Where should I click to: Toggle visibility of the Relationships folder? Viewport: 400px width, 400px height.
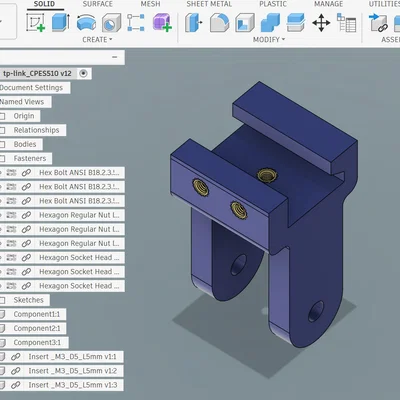pos(2,130)
